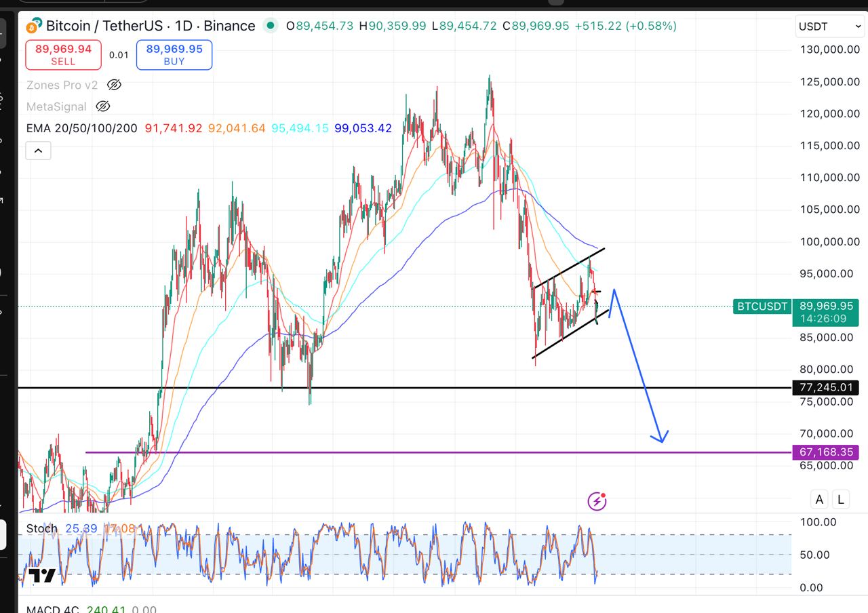The height and width of the screenshot is (613, 868).
Task: Toggle auto scale with the A button
Action: coord(819,500)
